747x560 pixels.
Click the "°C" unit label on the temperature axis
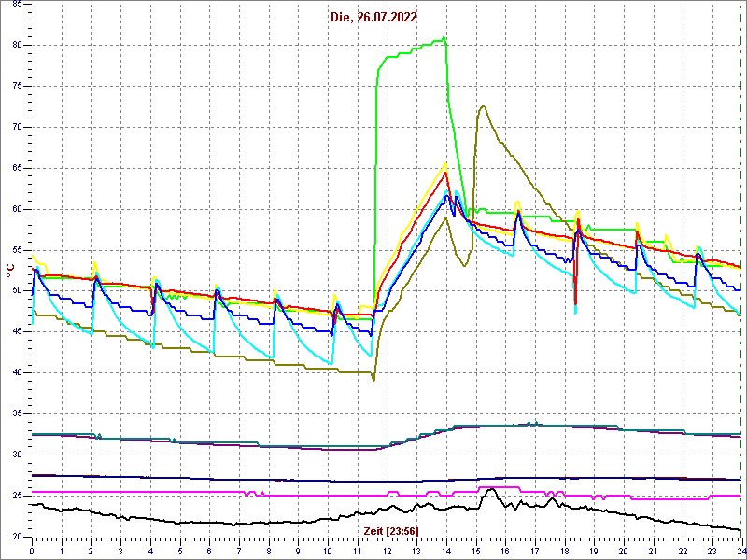[x=9, y=271]
